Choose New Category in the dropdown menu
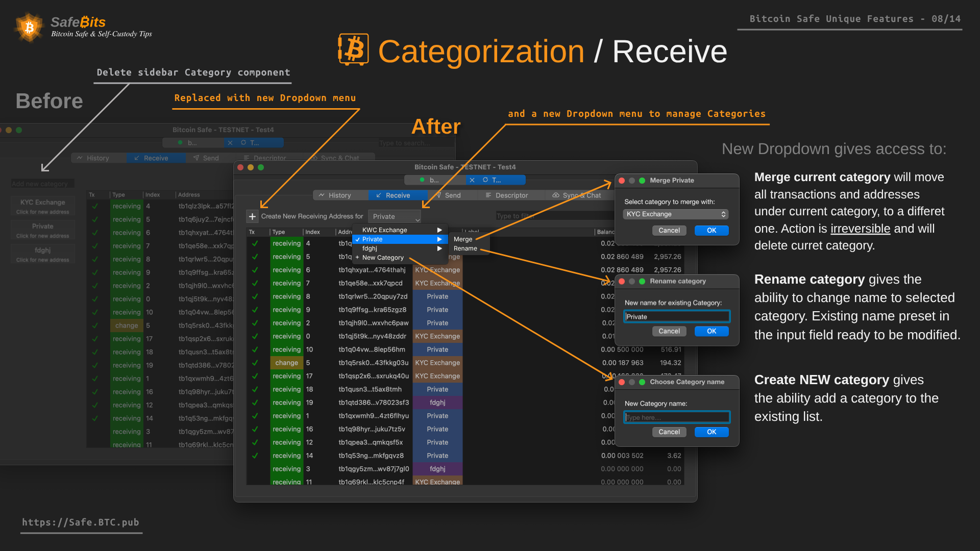 point(400,258)
